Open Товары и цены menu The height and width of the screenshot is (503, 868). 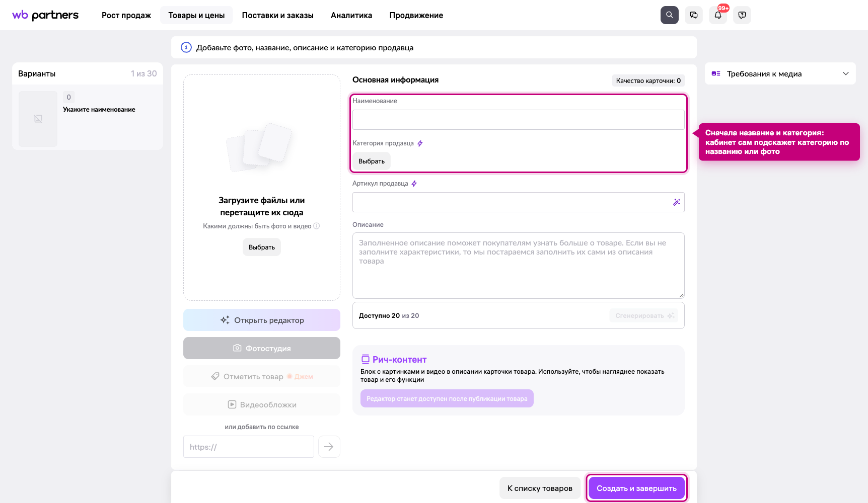pos(196,15)
